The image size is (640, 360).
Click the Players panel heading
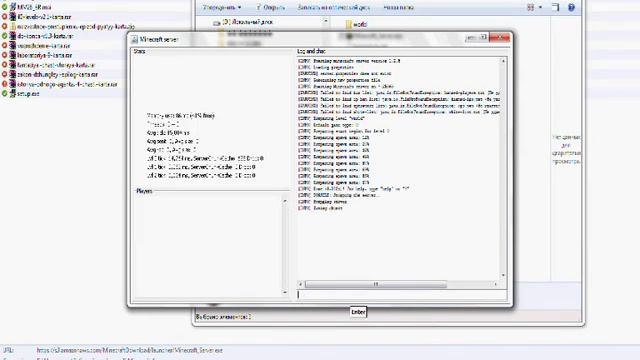(144, 191)
